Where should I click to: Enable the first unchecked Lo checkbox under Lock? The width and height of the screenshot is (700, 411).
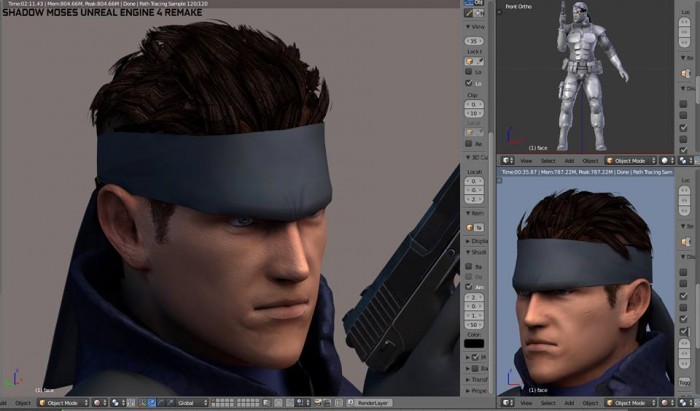coord(469,71)
